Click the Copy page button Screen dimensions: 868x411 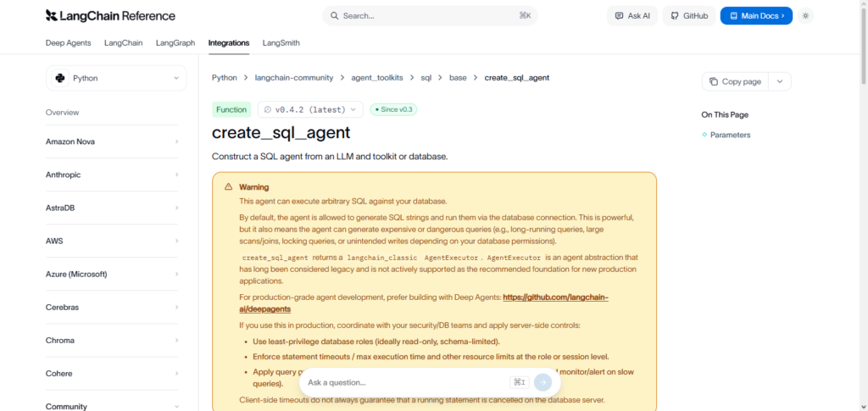click(x=735, y=81)
